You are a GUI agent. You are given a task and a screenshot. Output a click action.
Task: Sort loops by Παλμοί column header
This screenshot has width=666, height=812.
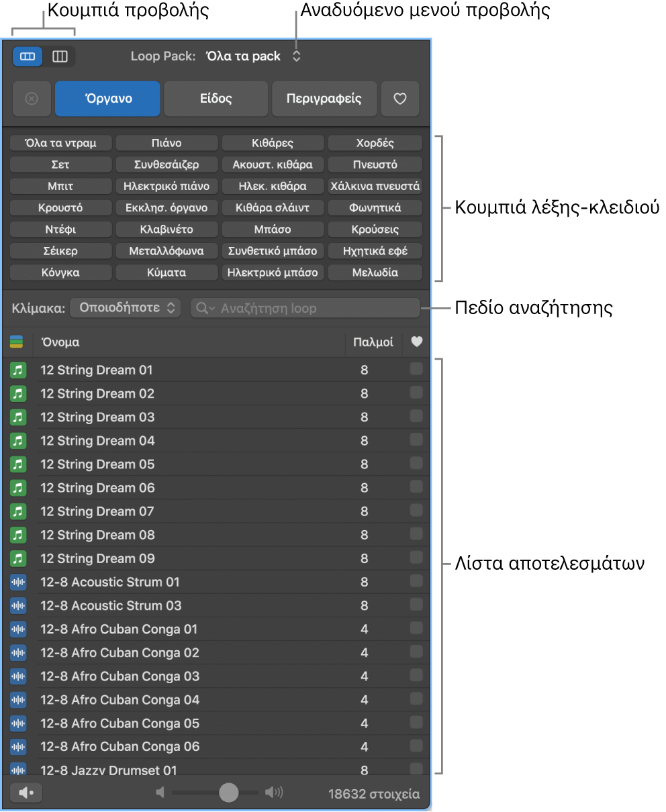pyautogui.click(x=373, y=342)
